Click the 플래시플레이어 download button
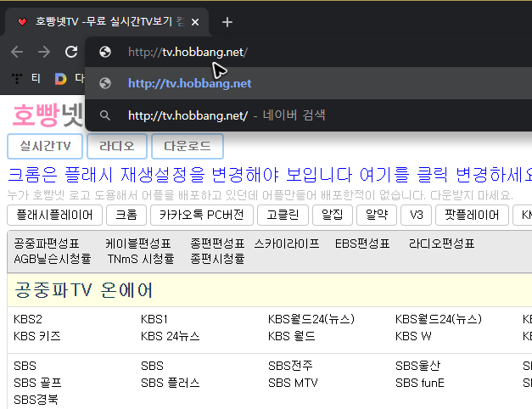 54,215
